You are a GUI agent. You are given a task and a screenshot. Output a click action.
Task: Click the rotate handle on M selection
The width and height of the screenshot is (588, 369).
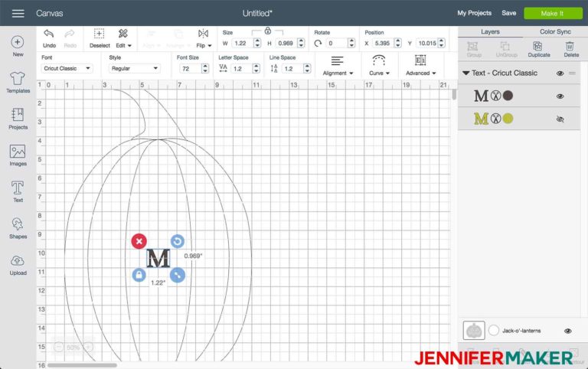(x=178, y=241)
